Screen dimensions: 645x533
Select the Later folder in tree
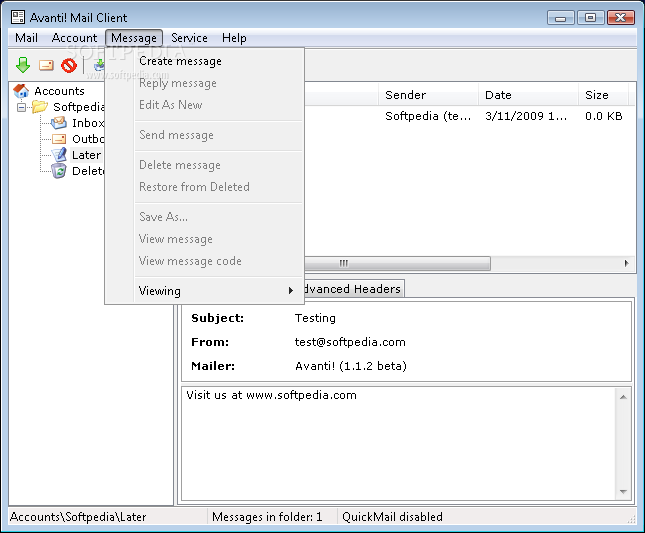pyautogui.click(x=86, y=155)
